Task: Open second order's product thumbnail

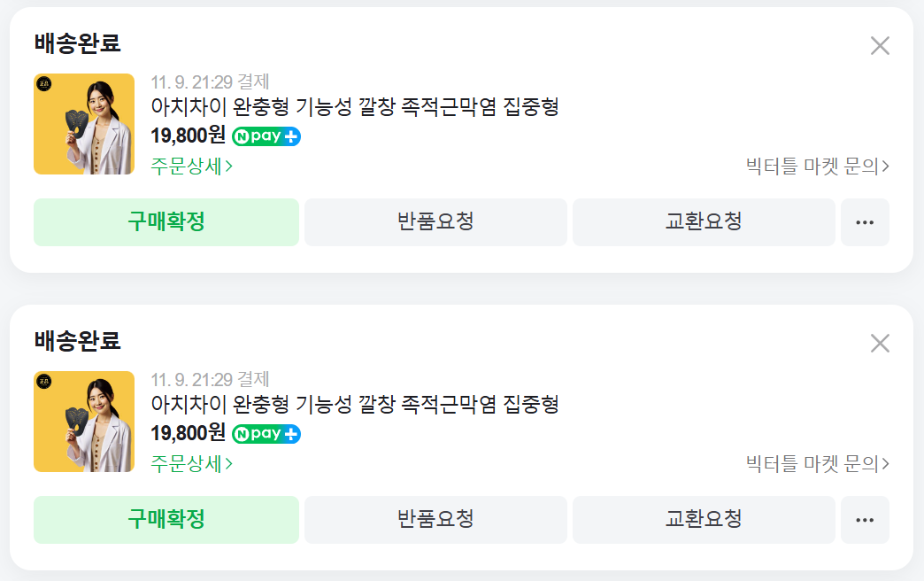Action: point(84,422)
